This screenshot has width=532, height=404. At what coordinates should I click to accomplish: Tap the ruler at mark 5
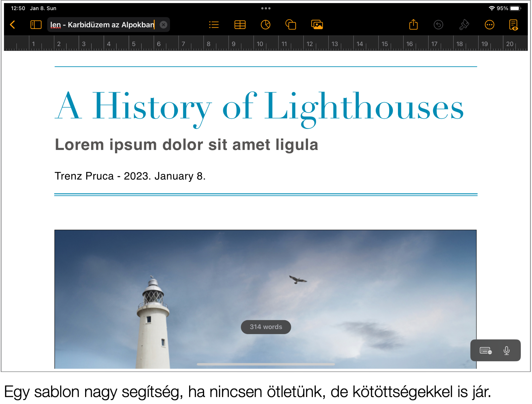(x=134, y=44)
